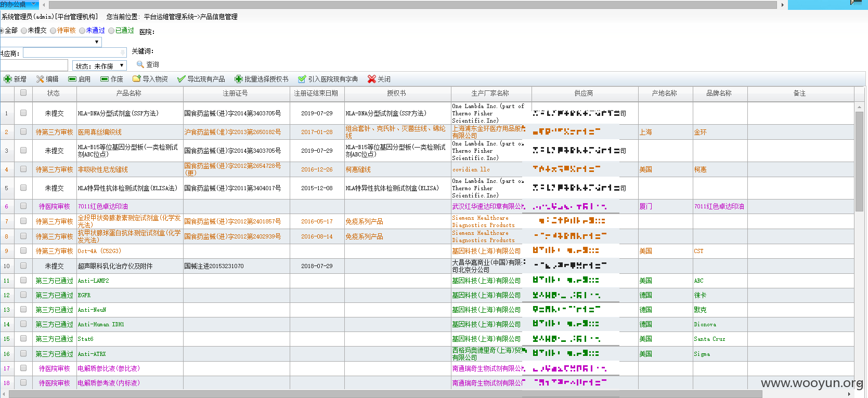Sort by 生产厂家名称 column header
This screenshot has width=868, height=398.
[490, 94]
